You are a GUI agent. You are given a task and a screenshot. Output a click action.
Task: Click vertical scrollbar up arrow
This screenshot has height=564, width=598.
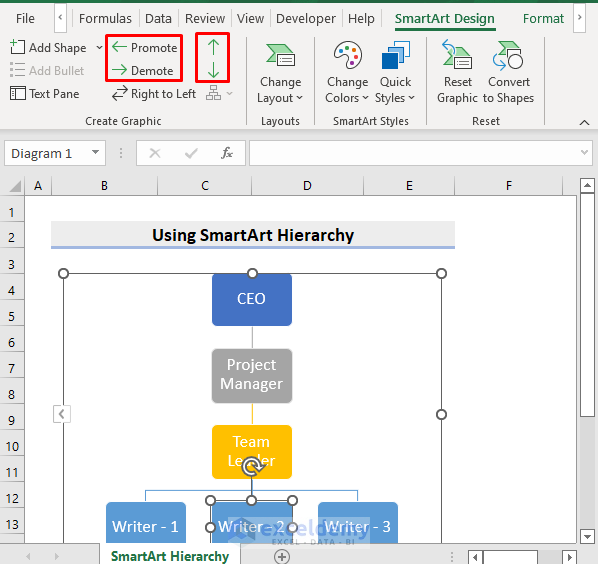pyautogui.click(x=587, y=186)
